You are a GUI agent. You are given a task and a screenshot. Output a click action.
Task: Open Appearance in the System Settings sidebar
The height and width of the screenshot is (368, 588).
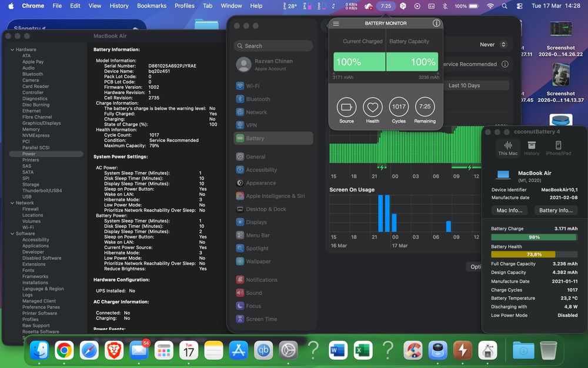click(x=273, y=183)
